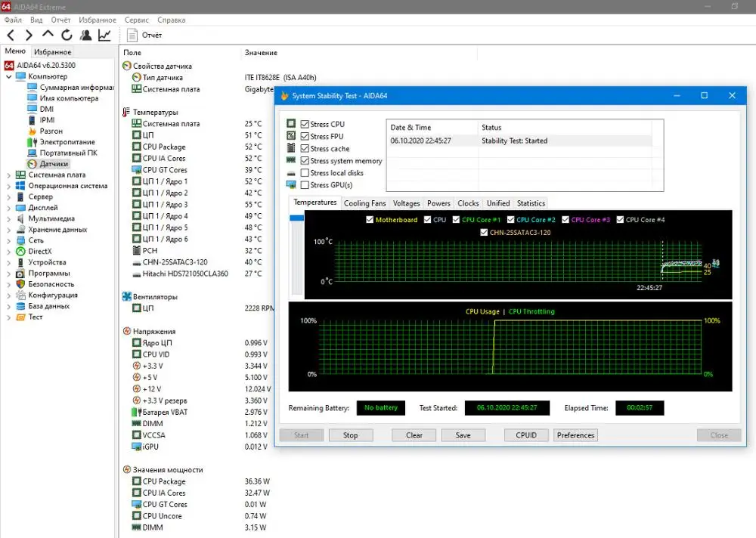Screen dimensions: 756x538
Task: Uncheck the Stress CPU checkbox
Action: (x=305, y=124)
